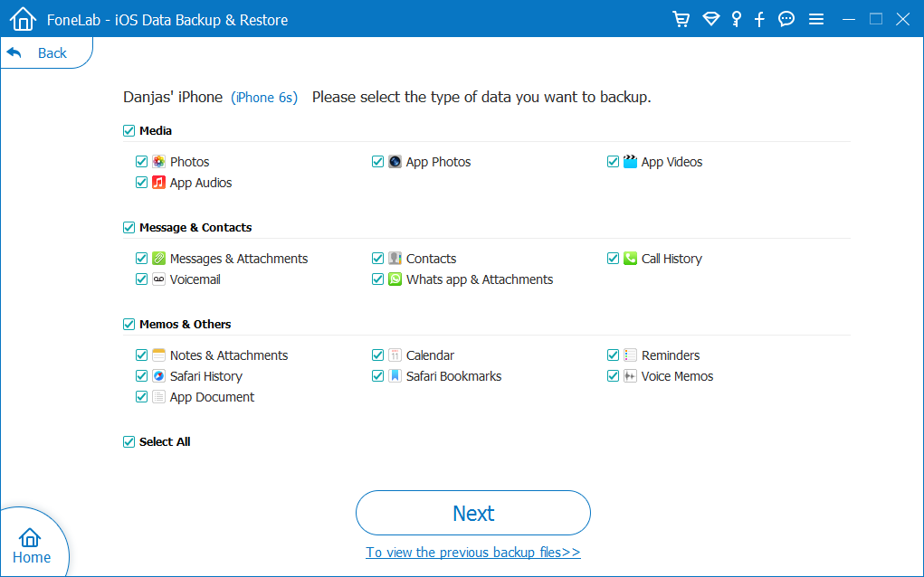Click the Safari History compass icon
924x577 pixels.
[158, 375]
